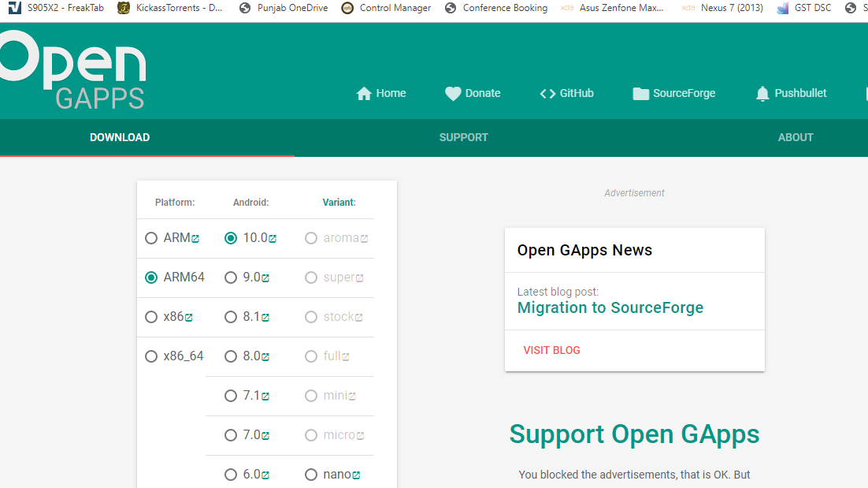Select the nano variant radio button

pyautogui.click(x=311, y=475)
